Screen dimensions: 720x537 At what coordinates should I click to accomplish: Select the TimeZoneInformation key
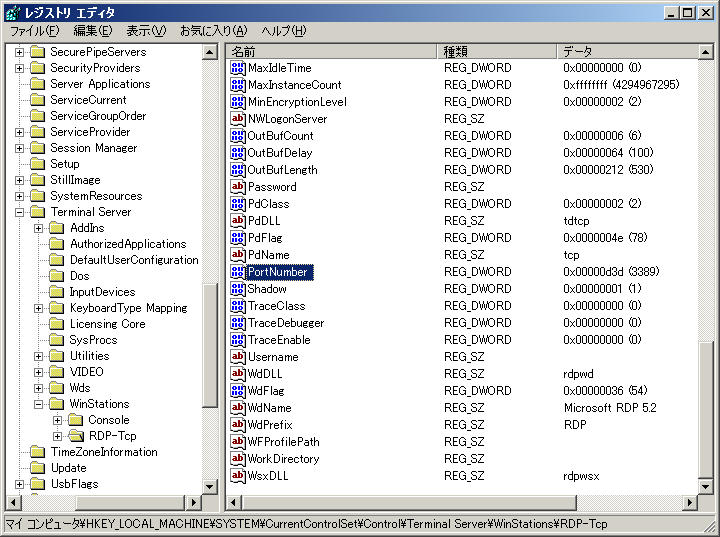[x=104, y=452]
